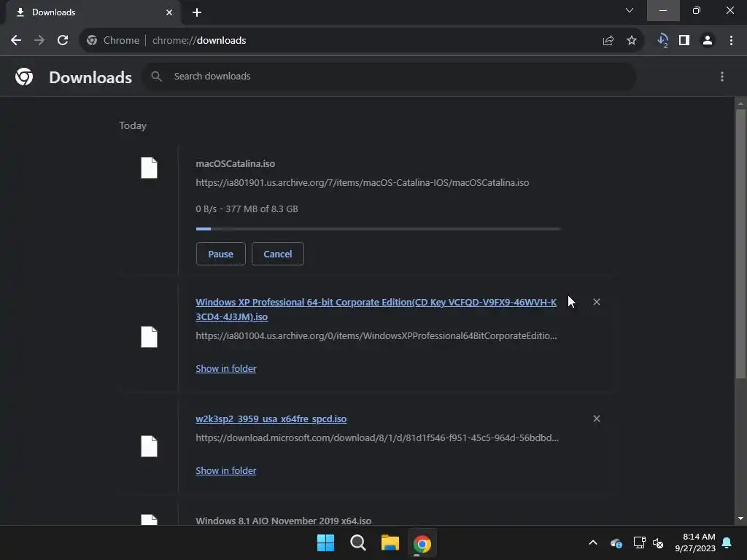This screenshot has height=560, width=747.
Task: Open the Windows XP Professional 64-bit iso link
Action: pos(376,309)
